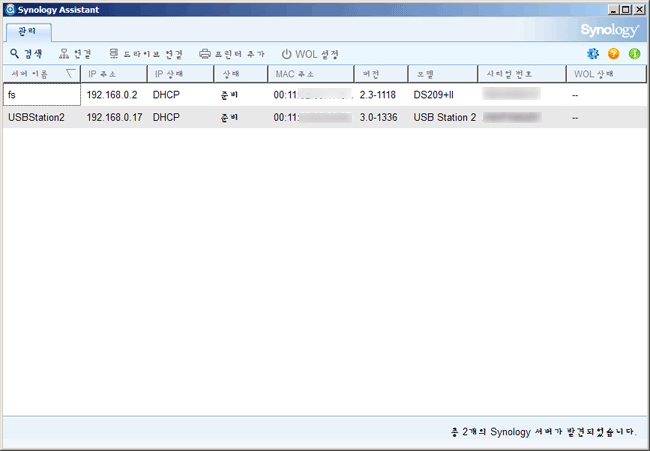Click the add printer (프린터 추가) icon
This screenshot has height=451, width=650.
[x=205, y=54]
